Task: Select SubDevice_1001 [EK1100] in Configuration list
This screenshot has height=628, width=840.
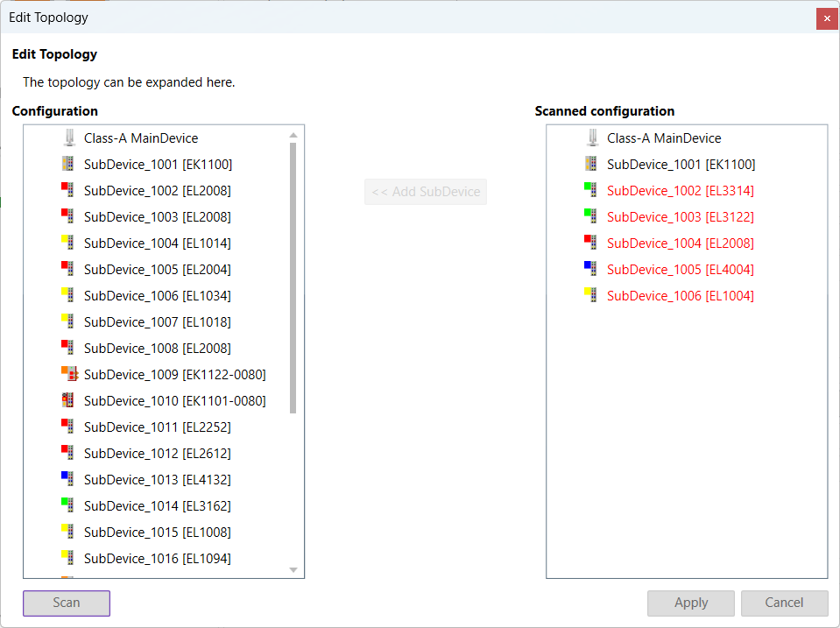Action: tap(158, 165)
